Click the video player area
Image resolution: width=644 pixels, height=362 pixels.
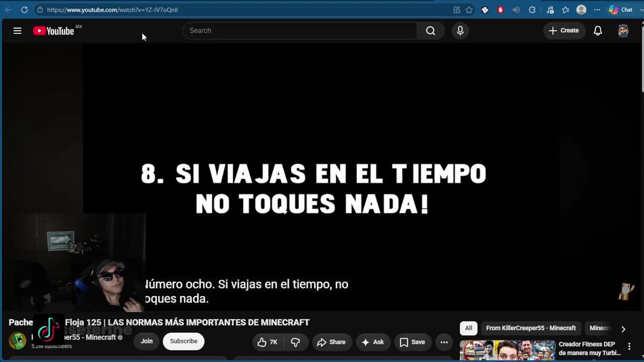pos(321,177)
